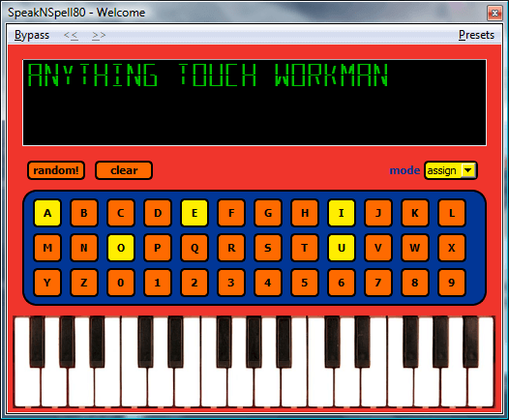Toggle the yellow U vowel key

tap(342, 248)
